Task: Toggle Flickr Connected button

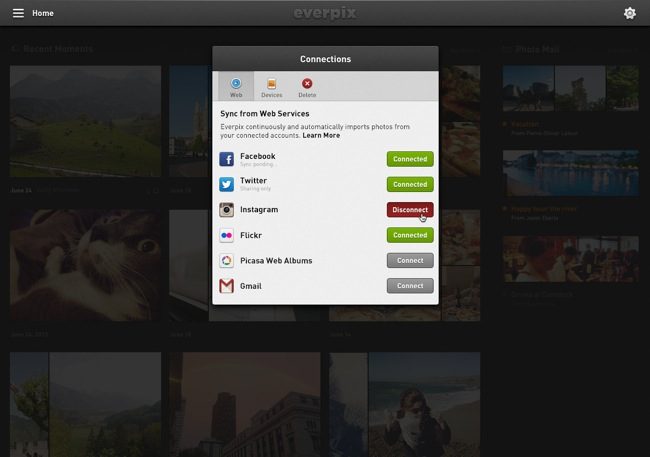Action: point(410,235)
